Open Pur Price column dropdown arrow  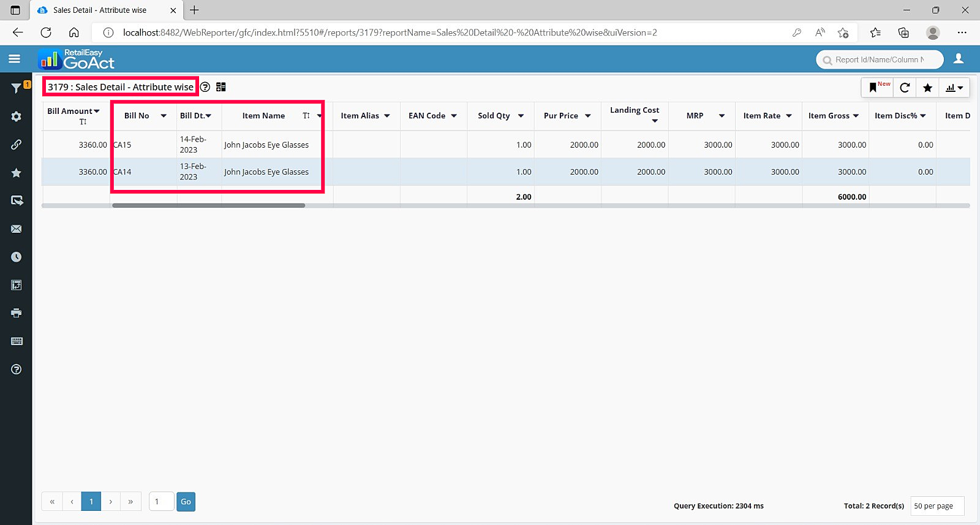pos(588,116)
